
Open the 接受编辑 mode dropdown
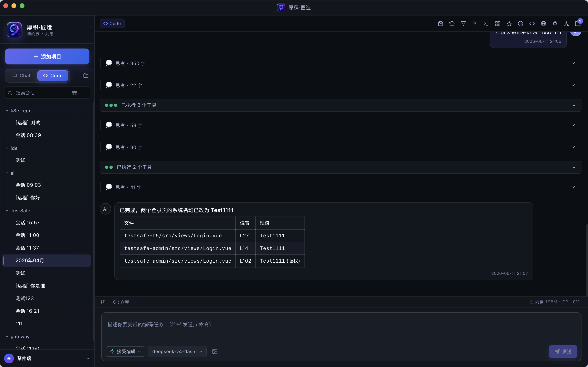[x=125, y=352]
